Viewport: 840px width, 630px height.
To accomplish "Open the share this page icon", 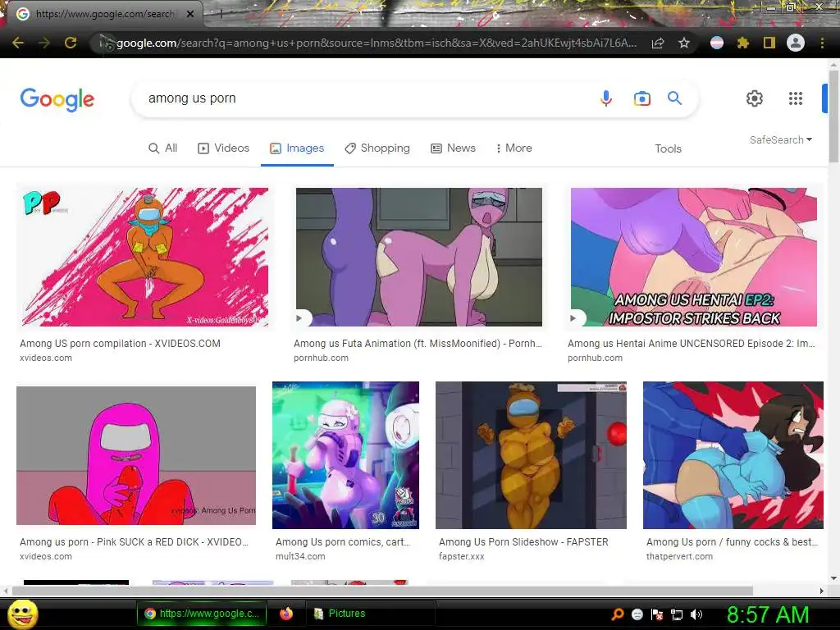I will pyautogui.click(x=658, y=43).
